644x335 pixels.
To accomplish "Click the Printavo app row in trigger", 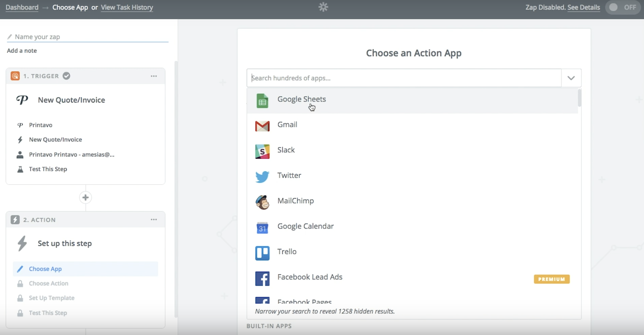I will [86, 125].
